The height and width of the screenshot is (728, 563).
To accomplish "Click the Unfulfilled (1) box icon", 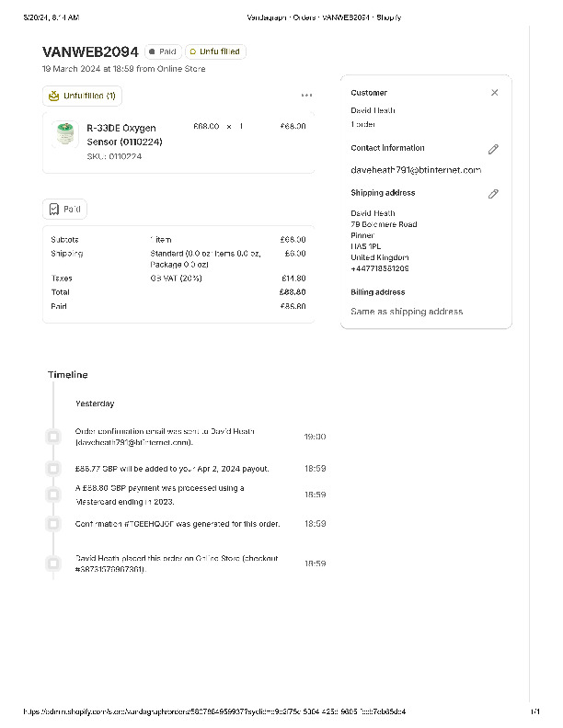I will [53, 96].
